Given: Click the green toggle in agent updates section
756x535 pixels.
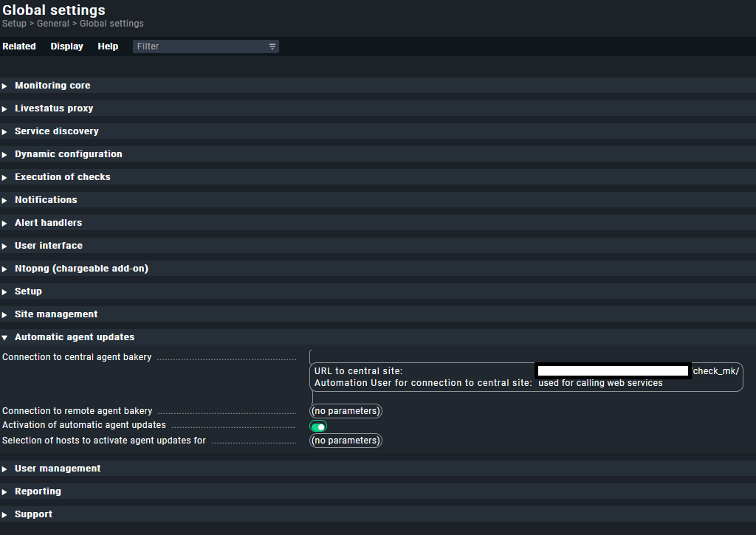Looking at the screenshot, I should click(318, 426).
